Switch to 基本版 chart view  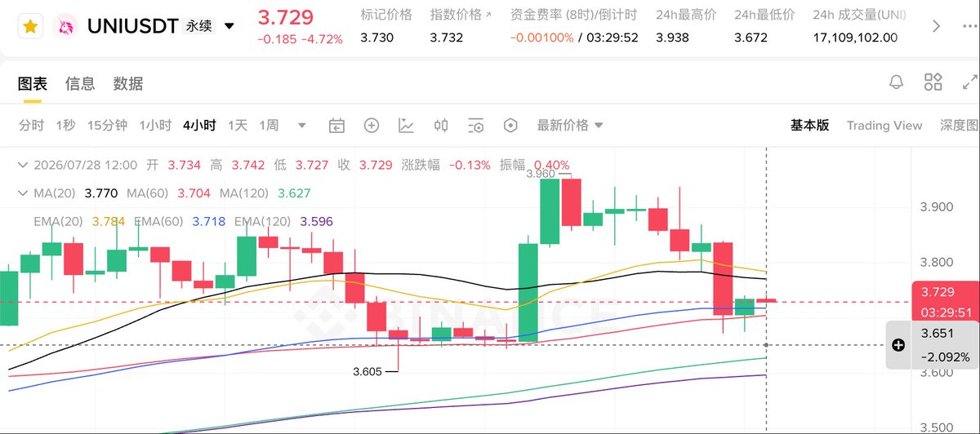point(809,126)
